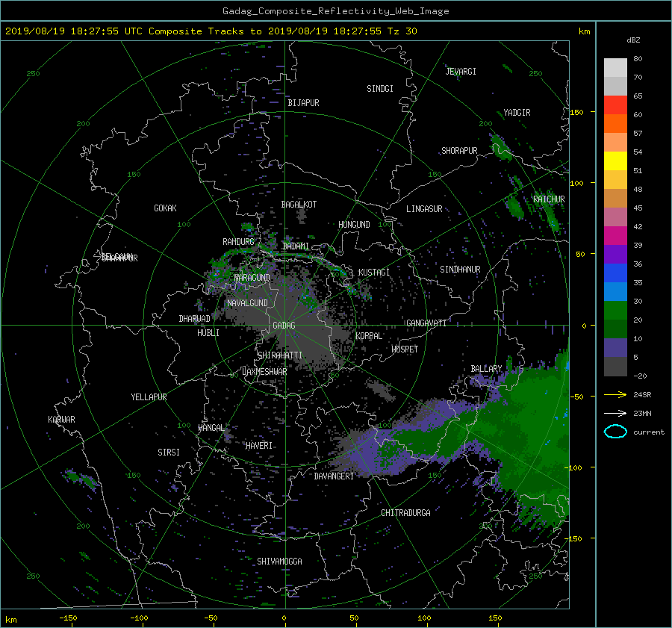The width and height of the screenshot is (672, 628).
Task: Click the CHITRADURGA city label
Action: coord(405,513)
